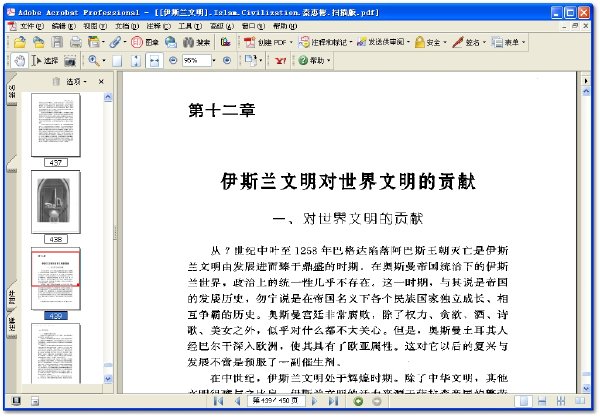Open the 文件 menu
The width and height of the screenshot is (600, 417).
click(32, 26)
